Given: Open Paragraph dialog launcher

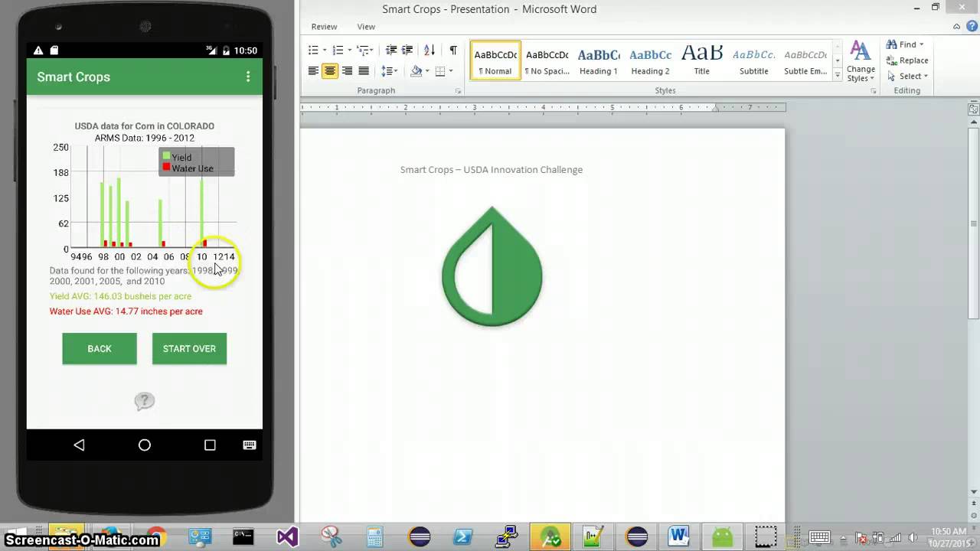Looking at the screenshot, I should pos(459,91).
